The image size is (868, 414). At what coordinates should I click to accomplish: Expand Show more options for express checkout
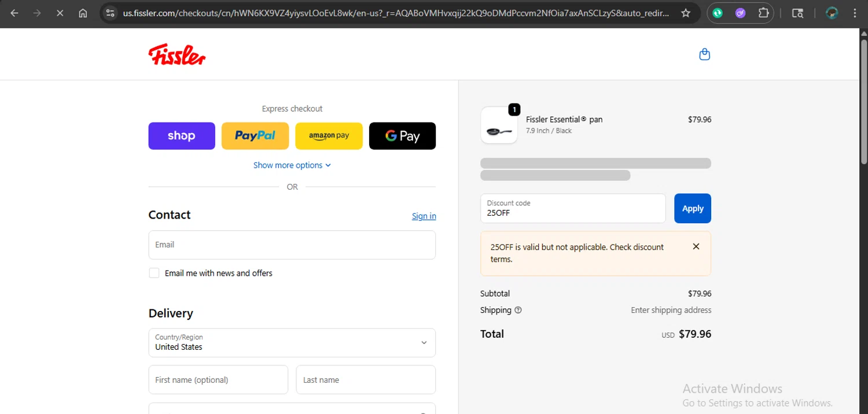tap(292, 165)
